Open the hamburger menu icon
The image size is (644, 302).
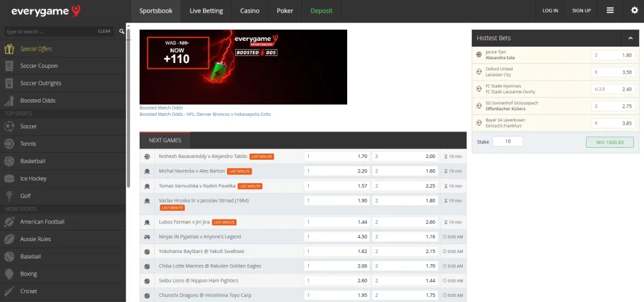point(610,11)
